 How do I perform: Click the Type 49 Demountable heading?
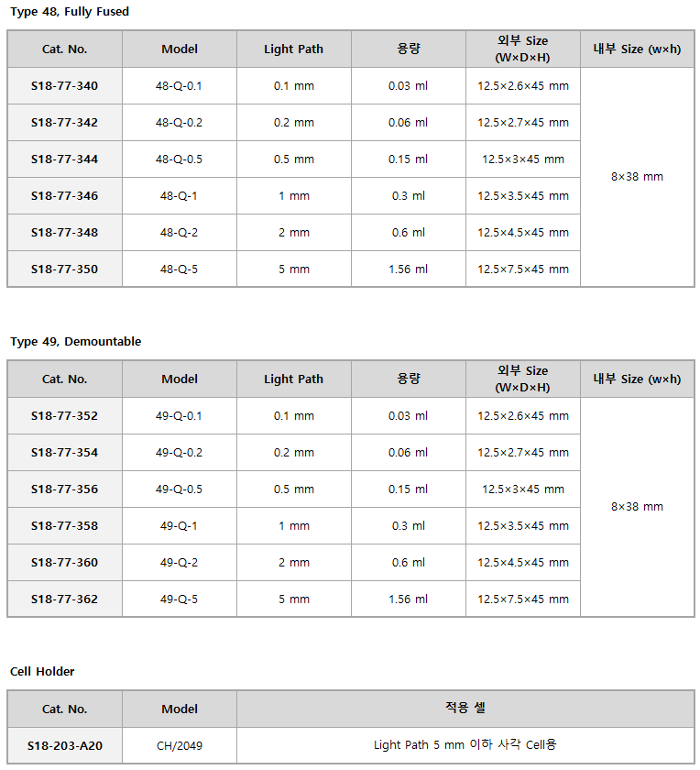point(76,342)
